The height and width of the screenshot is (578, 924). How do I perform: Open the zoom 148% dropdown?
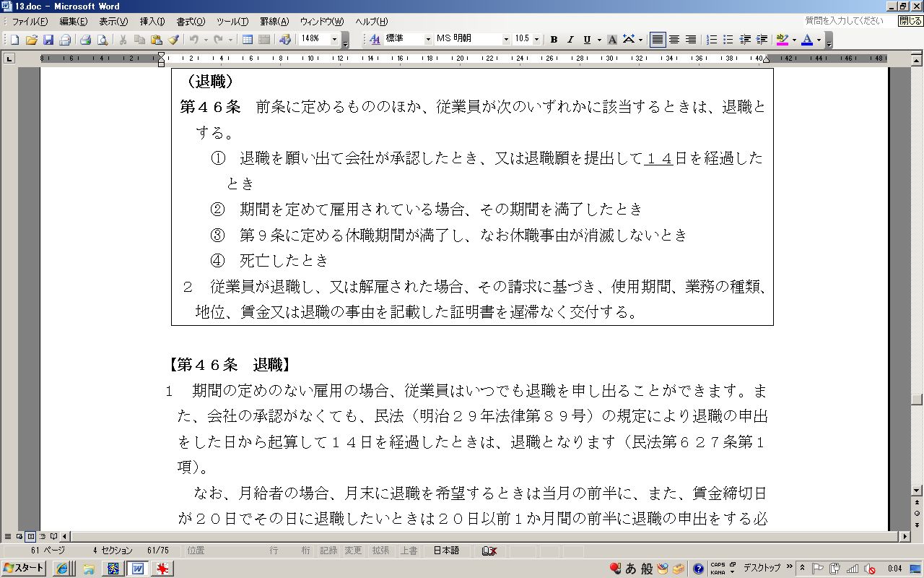point(335,40)
